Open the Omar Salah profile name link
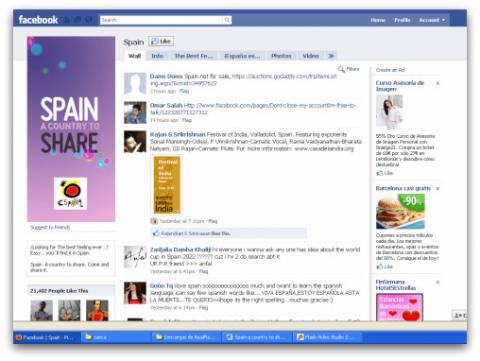 (166, 105)
